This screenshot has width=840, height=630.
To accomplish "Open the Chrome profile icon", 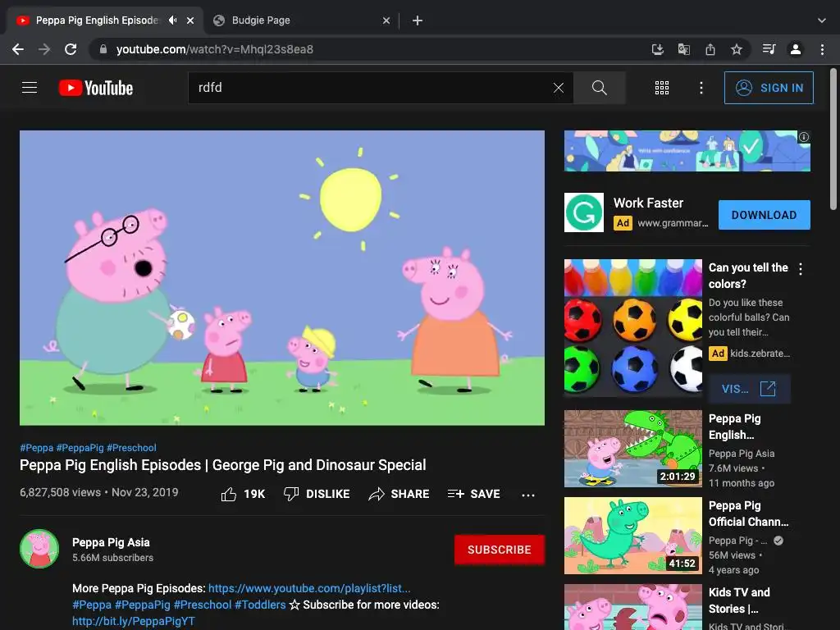I will pyautogui.click(x=796, y=49).
